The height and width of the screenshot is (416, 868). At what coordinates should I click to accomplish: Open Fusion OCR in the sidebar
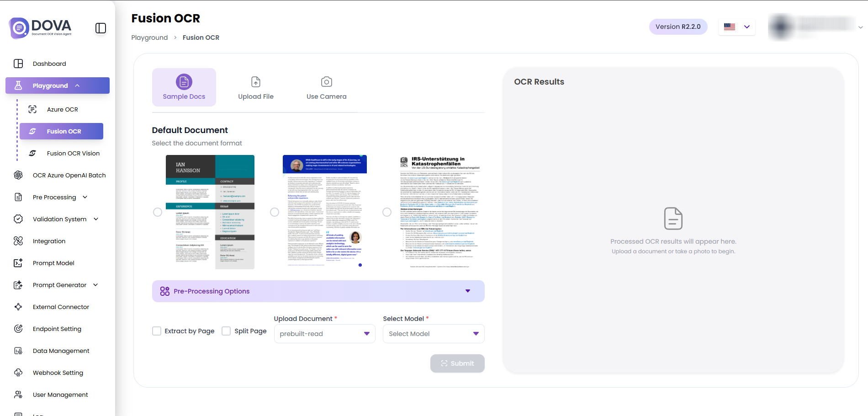click(x=61, y=131)
